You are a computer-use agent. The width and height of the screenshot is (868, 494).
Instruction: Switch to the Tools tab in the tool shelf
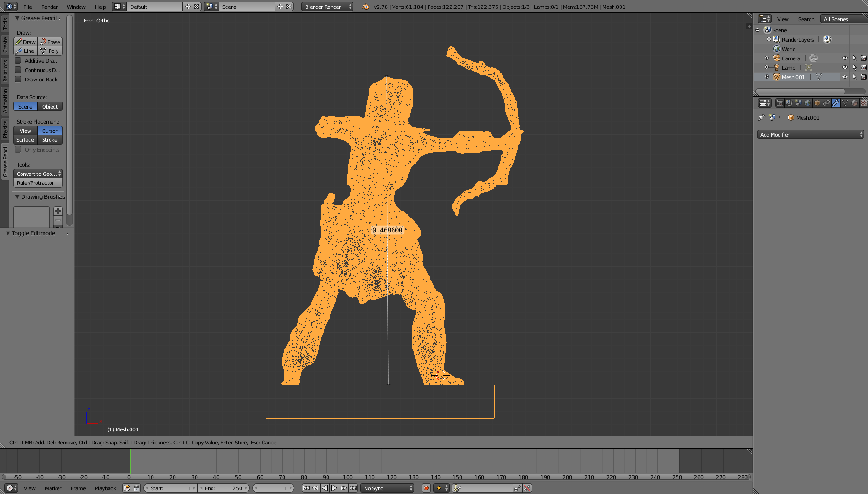[5, 24]
